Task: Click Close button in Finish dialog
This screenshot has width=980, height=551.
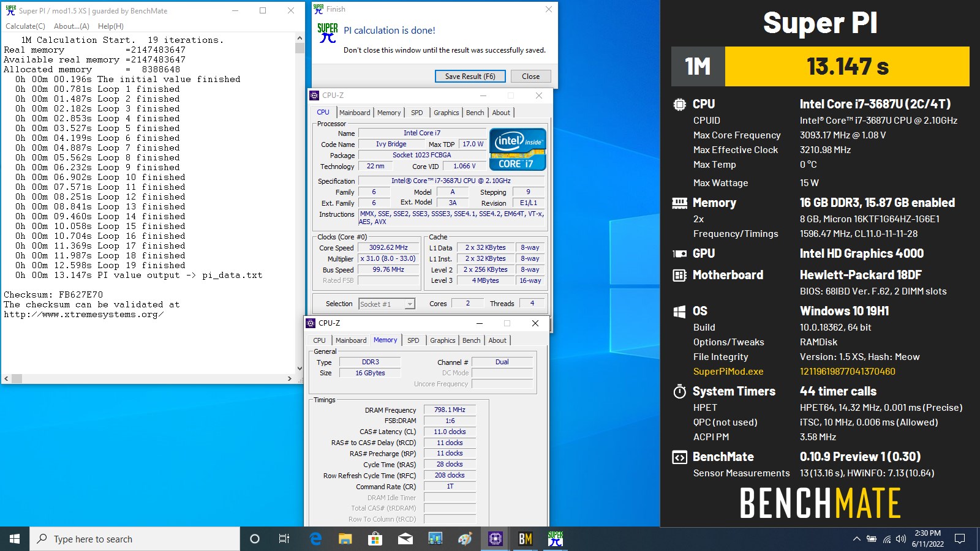Action: click(x=531, y=77)
